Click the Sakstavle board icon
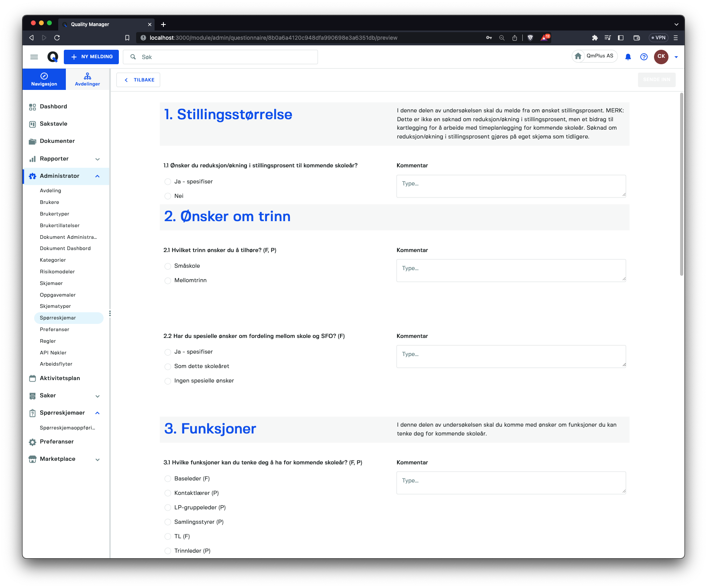 point(33,124)
